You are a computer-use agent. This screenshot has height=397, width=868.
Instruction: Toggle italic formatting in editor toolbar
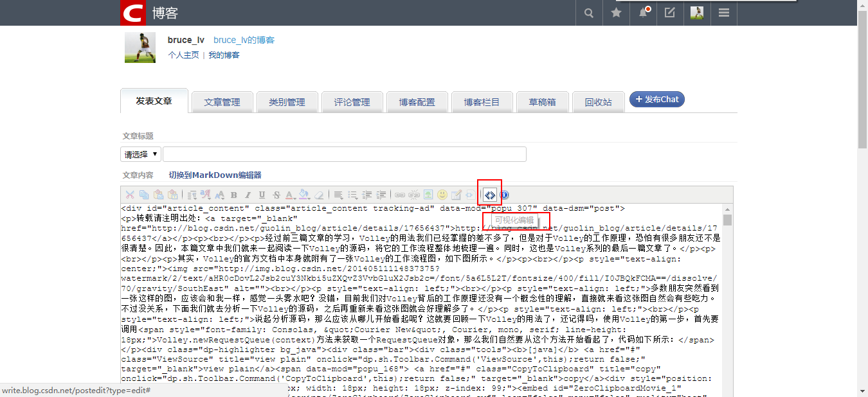pyautogui.click(x=248, y=195)
